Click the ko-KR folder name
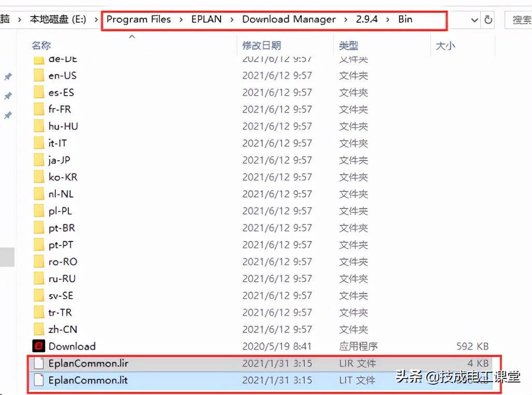The height and width of the screenshot is (395, 532). click(x=63, y=177)
